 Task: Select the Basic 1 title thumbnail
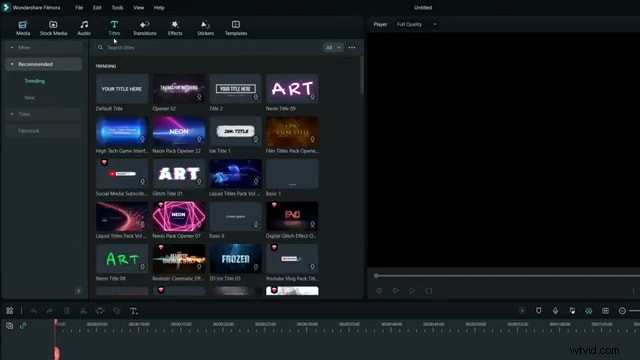click(x=292, y=173)
